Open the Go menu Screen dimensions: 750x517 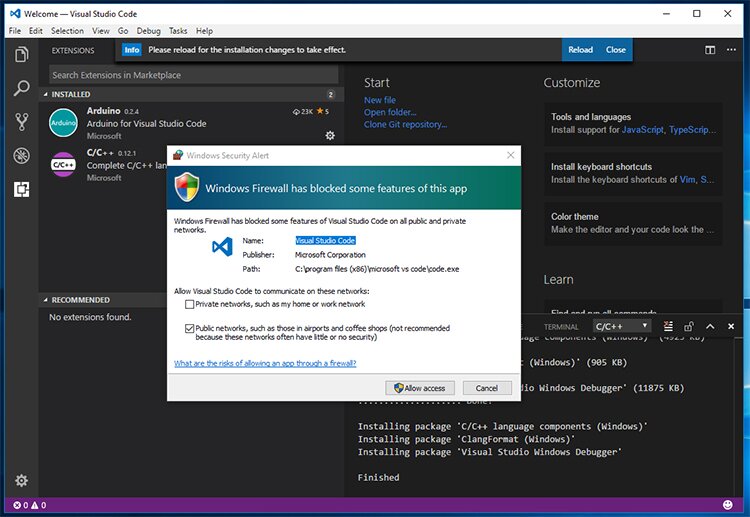(x=123, y=31)
